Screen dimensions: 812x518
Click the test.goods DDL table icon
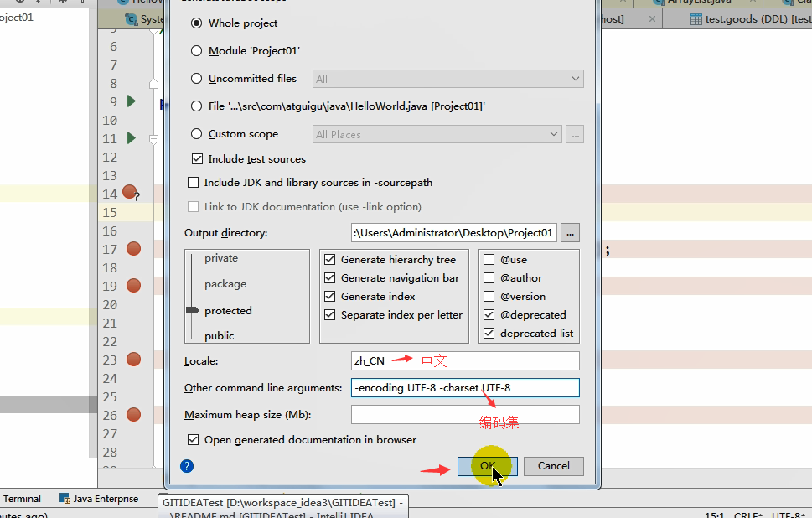tap(696, 19)
